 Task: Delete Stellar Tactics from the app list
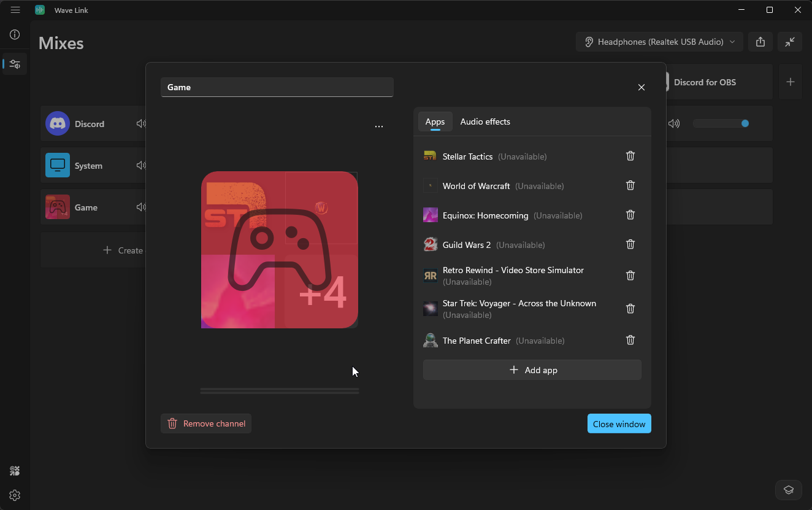pyautogui.click(x=630, y=156)
